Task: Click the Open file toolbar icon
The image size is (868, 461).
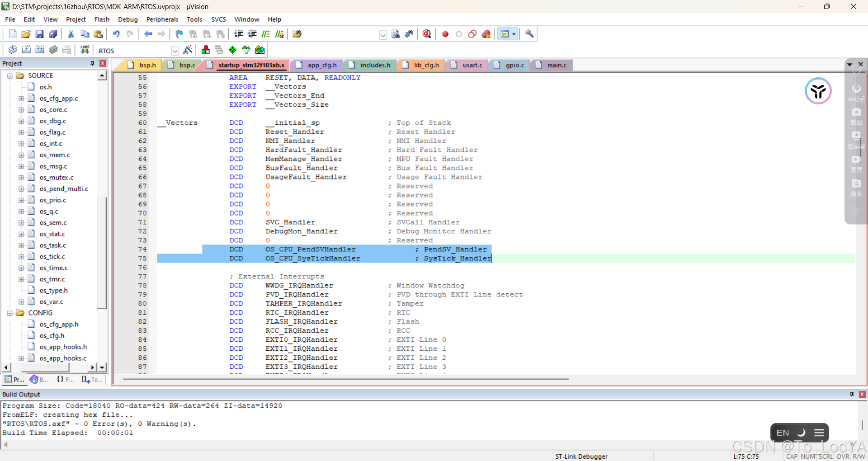Action: [x=26, y=34]
